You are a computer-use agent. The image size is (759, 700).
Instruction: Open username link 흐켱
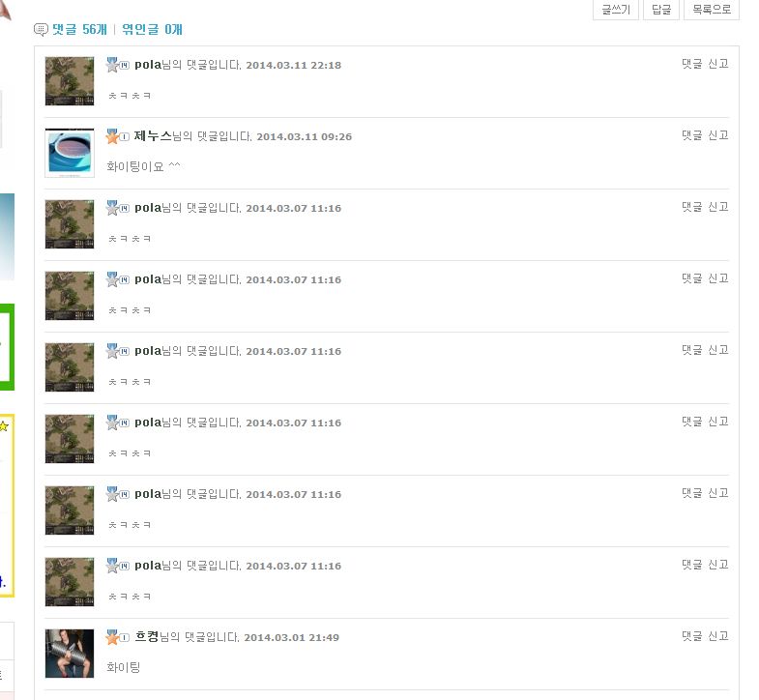point(147,636)
